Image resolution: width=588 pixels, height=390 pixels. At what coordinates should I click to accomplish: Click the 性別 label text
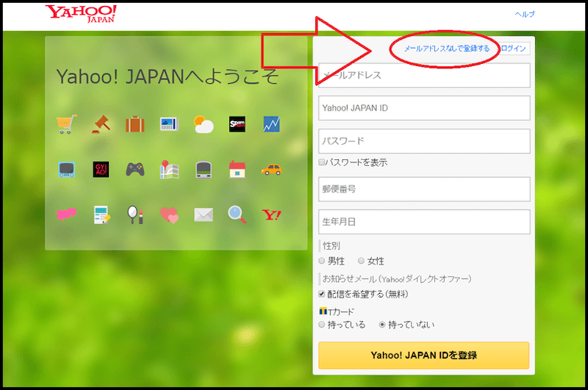(331, 246)
